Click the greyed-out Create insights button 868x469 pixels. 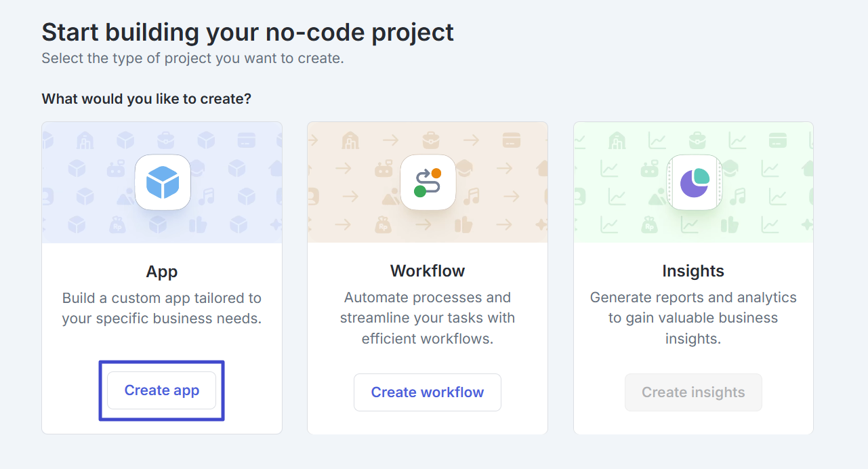693,392
